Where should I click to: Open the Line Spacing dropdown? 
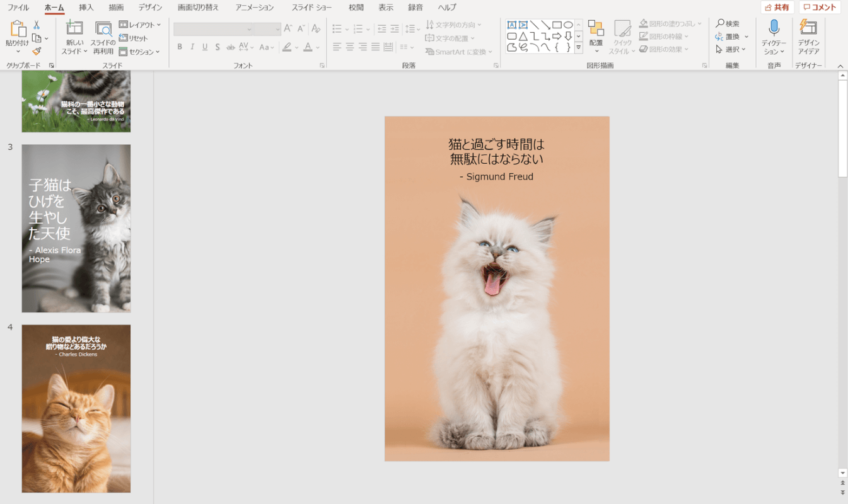412,28
